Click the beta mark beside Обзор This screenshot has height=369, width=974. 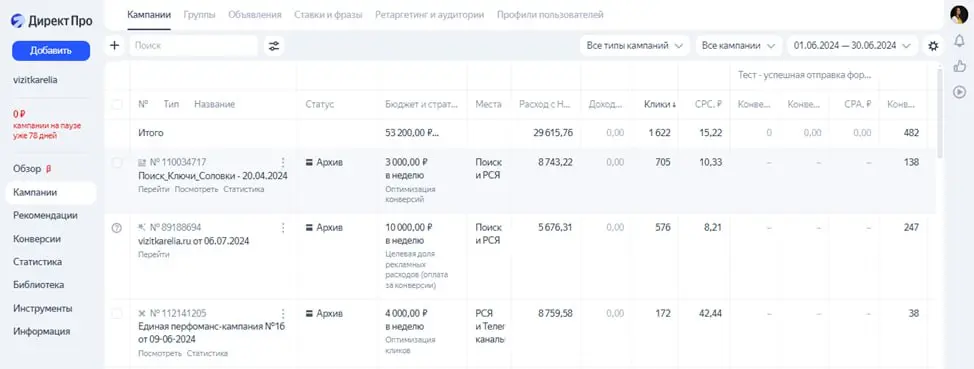pos(48,169)
